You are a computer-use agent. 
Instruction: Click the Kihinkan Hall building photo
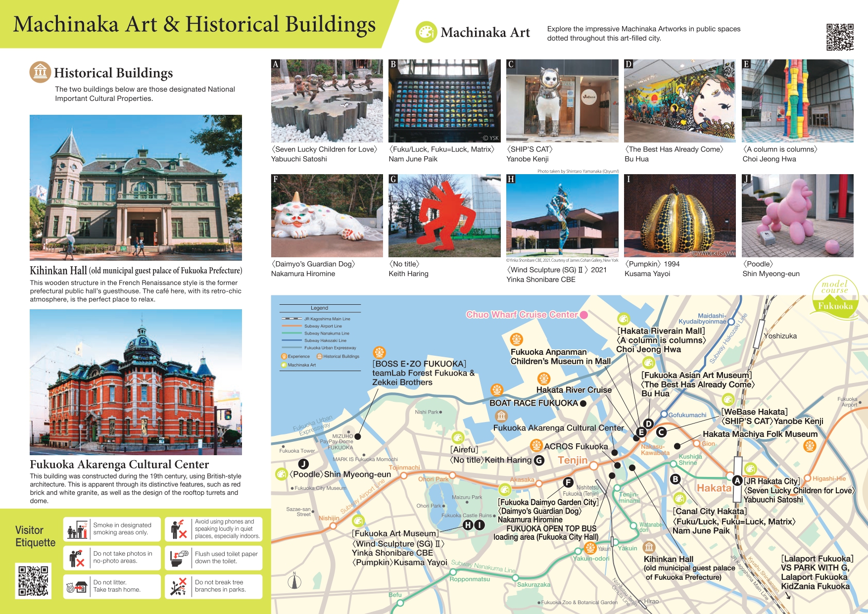(x=136, y=188)
